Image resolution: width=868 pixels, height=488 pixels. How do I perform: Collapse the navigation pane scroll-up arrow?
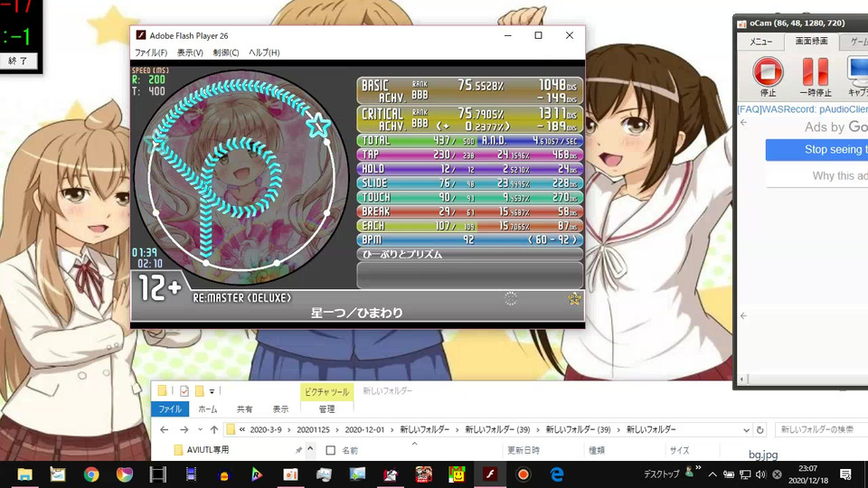coord(310,449)
